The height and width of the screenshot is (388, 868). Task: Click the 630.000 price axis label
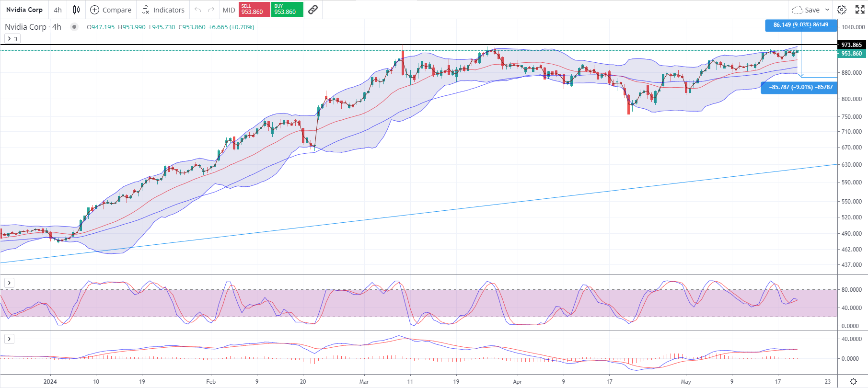852,165
